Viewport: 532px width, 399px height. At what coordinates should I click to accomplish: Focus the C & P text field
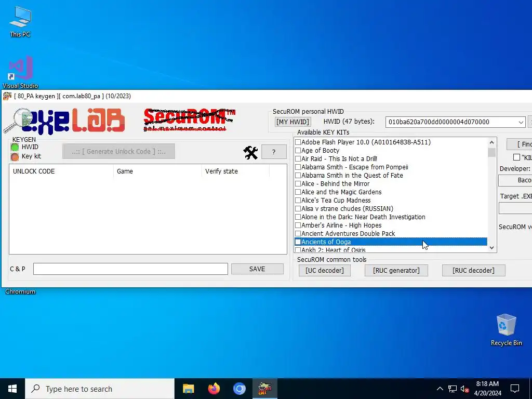point(130,269)
